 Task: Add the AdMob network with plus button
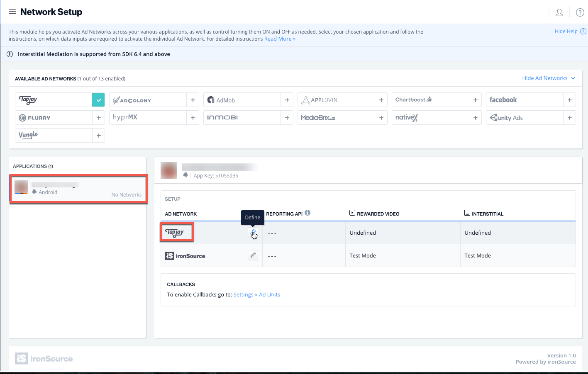coord(287,100)
